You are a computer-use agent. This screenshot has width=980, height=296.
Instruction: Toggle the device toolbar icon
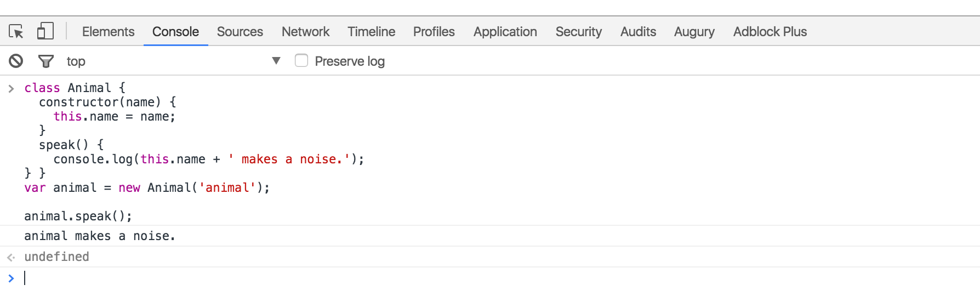pos(45,31)
